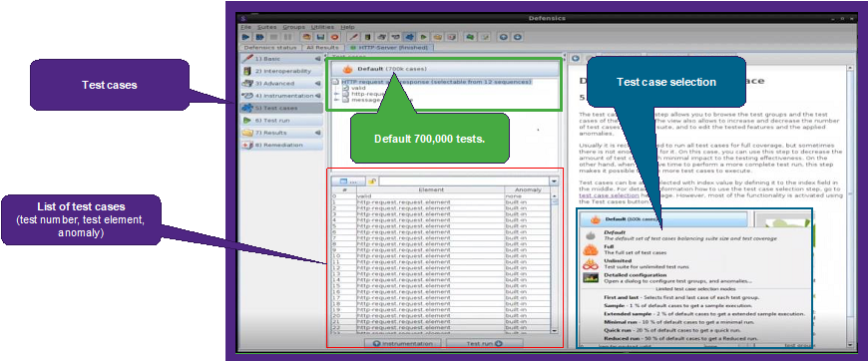868x362 pixels.
Task: Expand the http-request tree node
Action: coord(336,94)
